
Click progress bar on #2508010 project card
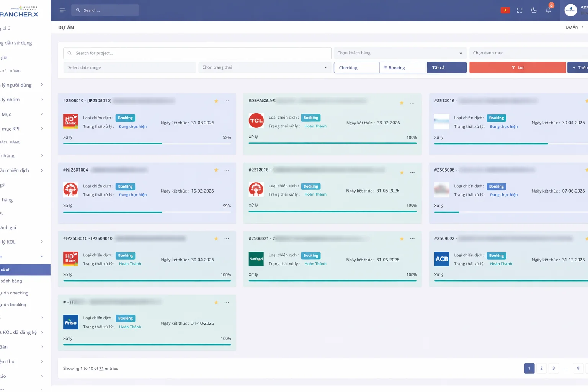click(x=147, y=144)
